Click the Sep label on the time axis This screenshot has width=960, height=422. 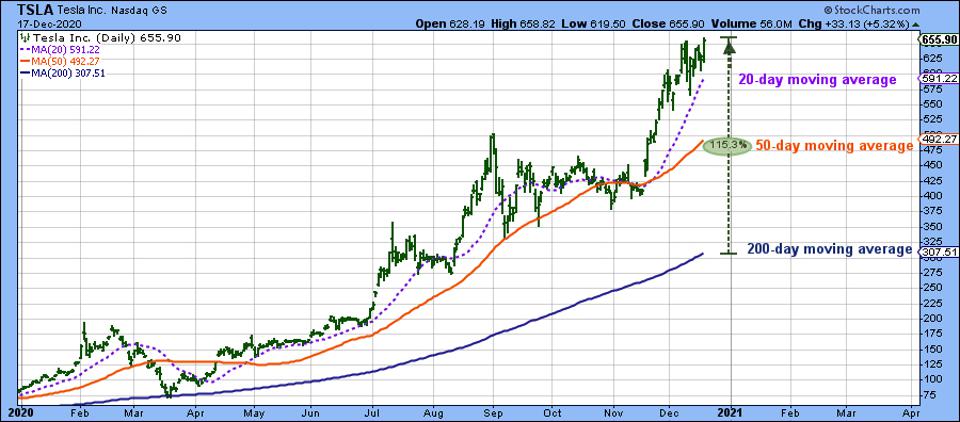[493, 412]
